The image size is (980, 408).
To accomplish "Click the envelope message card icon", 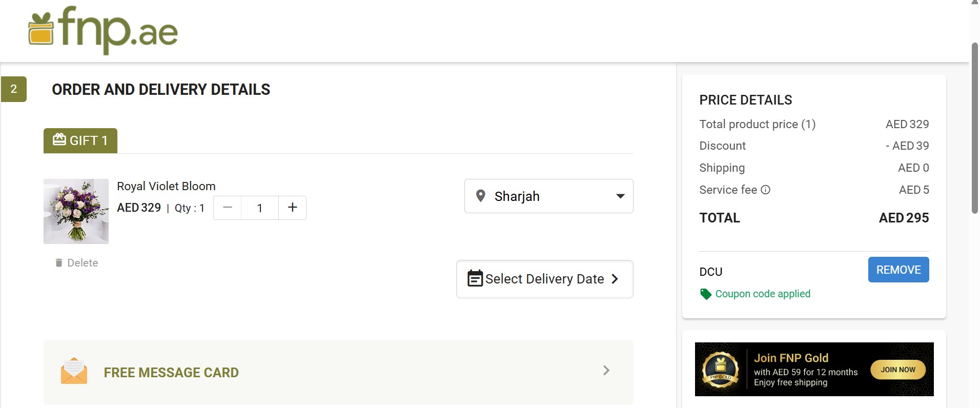I will (x=74, y=371).
